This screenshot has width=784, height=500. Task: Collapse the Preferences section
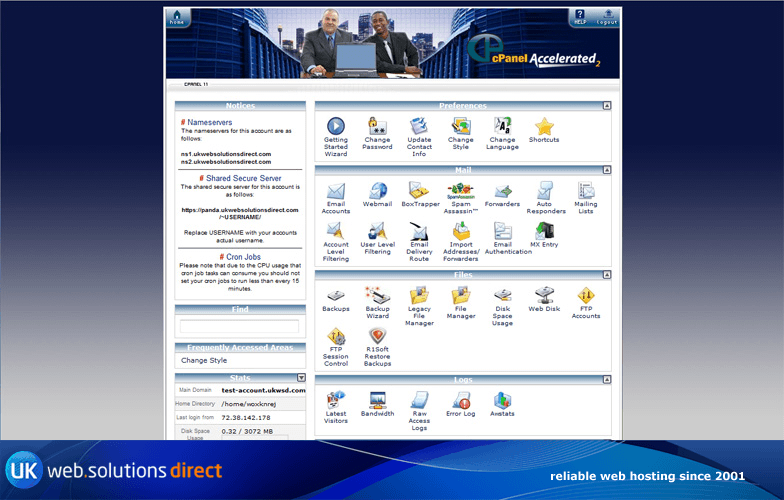(x=606, y=106)
